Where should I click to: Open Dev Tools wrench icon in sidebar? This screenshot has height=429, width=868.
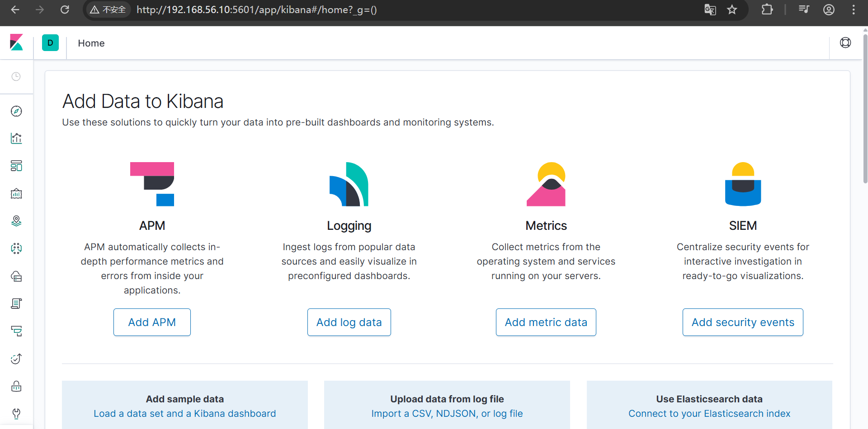16,414
